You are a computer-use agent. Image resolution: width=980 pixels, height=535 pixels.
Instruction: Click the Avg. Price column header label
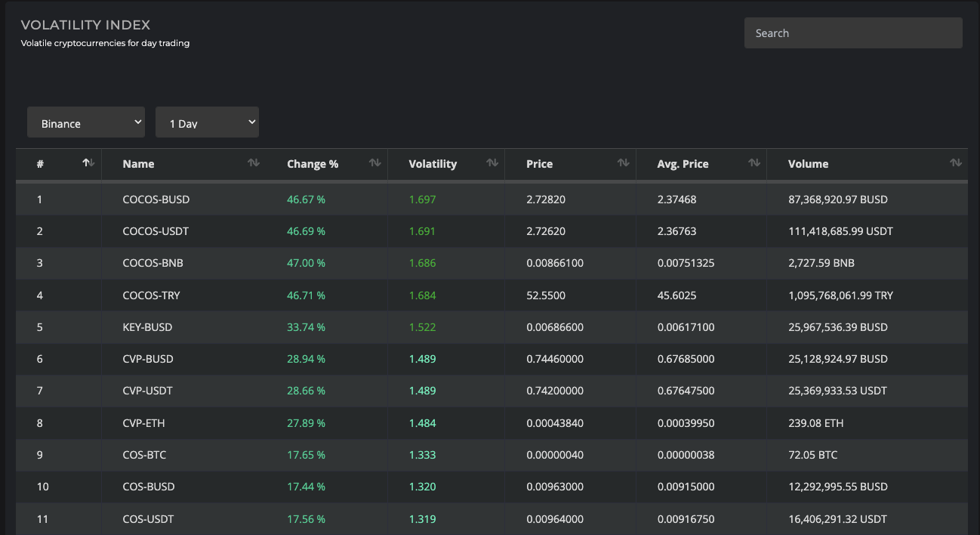(x=683, y=164)
